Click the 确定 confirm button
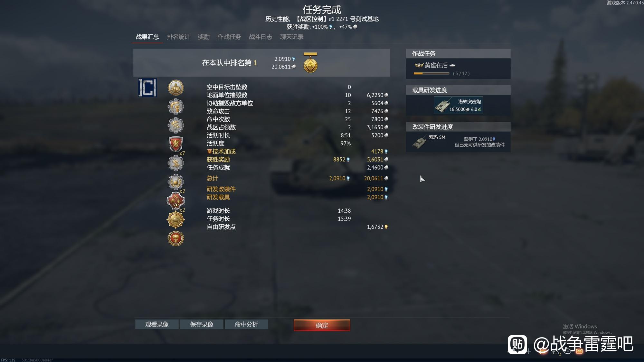 click(x=322, y=325)
